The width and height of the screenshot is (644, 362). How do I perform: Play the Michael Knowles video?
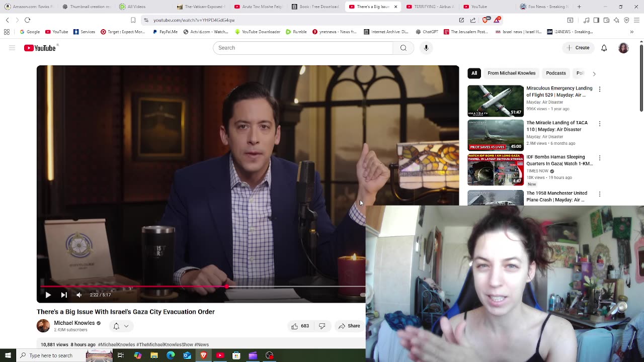[48, 295]
